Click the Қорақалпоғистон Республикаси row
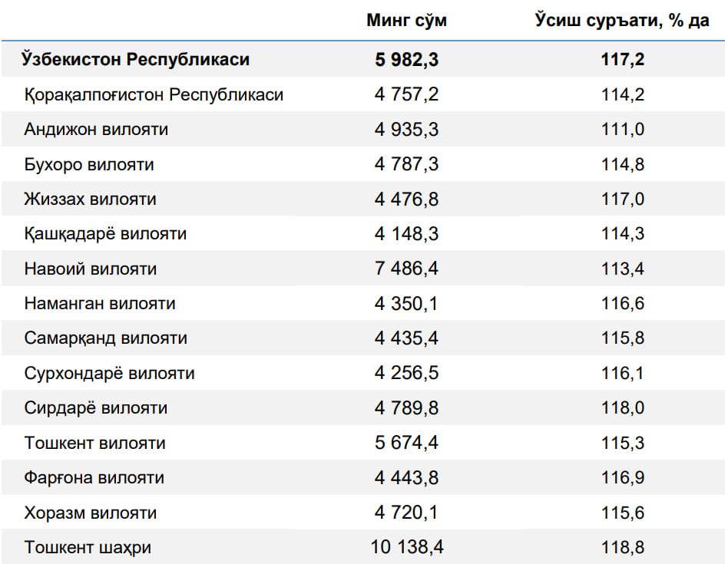Screen dimensions: 728x564 363,94
